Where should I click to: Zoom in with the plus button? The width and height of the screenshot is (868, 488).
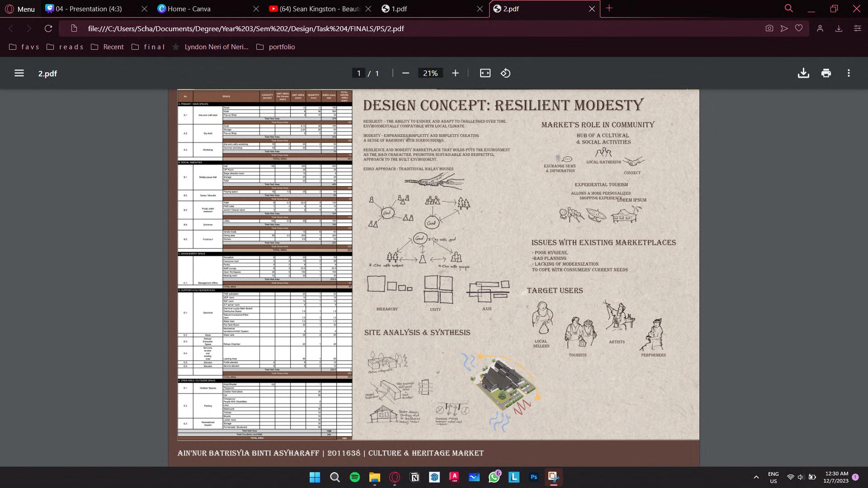coord(455,73)
